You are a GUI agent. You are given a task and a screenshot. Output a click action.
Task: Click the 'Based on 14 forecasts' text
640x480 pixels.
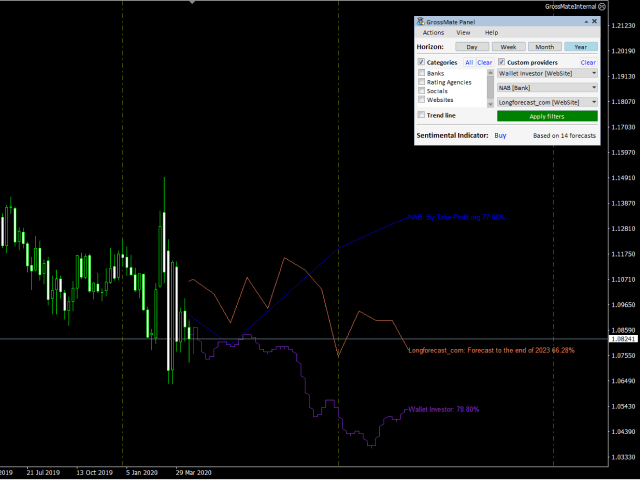(564, 136)
